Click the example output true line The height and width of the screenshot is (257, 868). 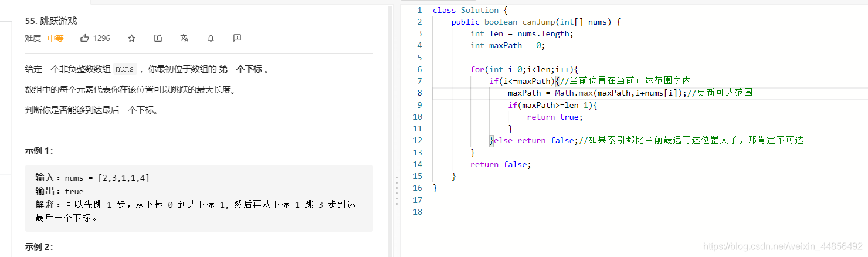click(x=59, y=191)
